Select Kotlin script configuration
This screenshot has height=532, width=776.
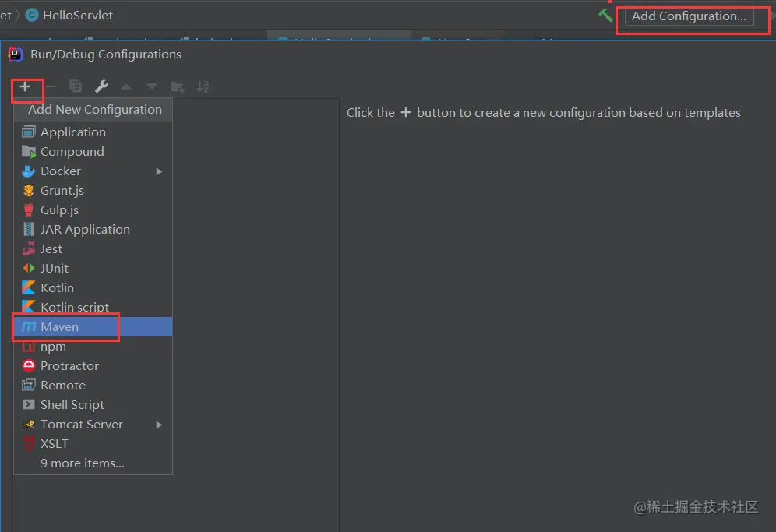pyautogui.click(x=93, y=308)
